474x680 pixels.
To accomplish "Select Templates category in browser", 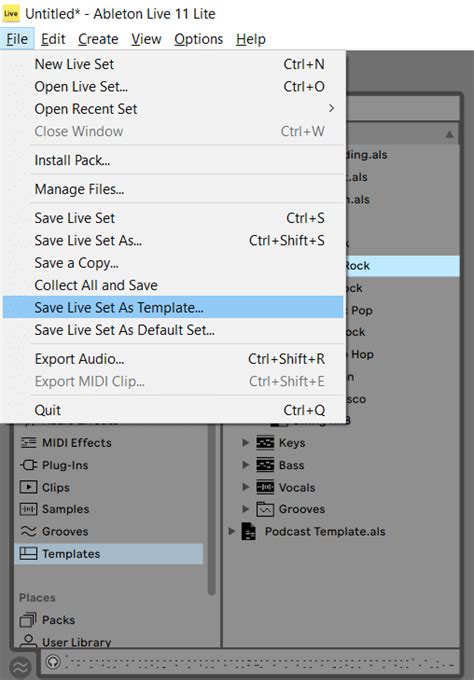I will (108, 554).
